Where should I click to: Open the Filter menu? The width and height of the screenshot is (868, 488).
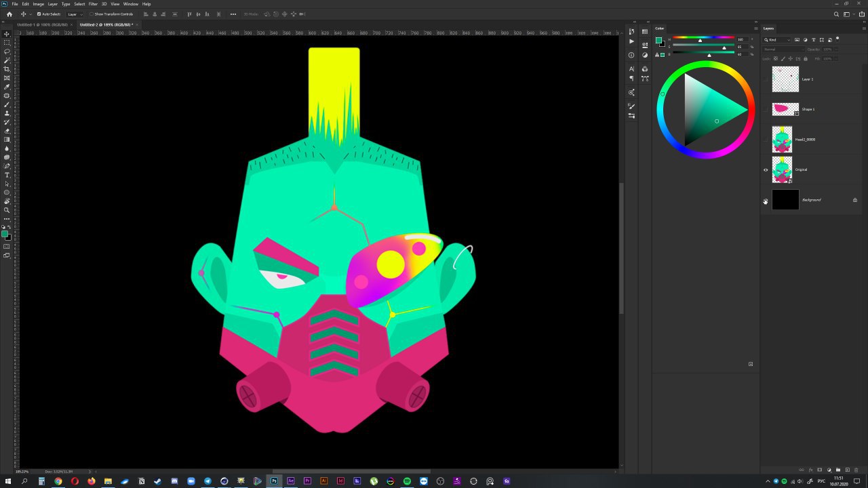93,4
